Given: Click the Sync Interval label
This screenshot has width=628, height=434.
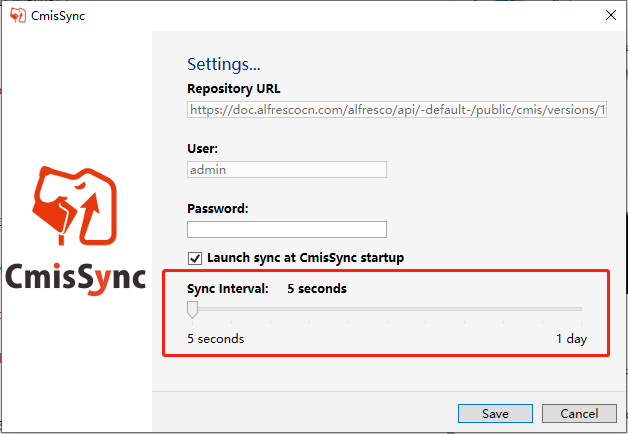Looking at the screenshot, I should (x=228, y=289).
